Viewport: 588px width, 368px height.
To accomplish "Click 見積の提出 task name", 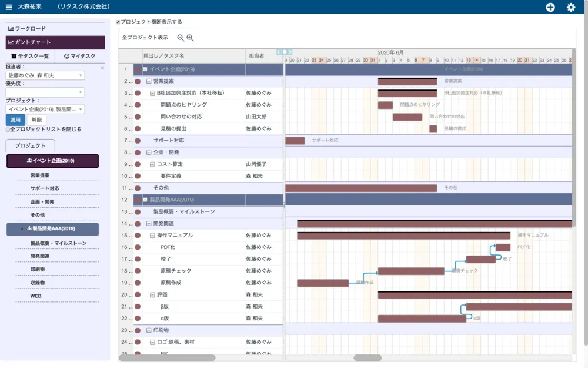I will click(173, 129).
